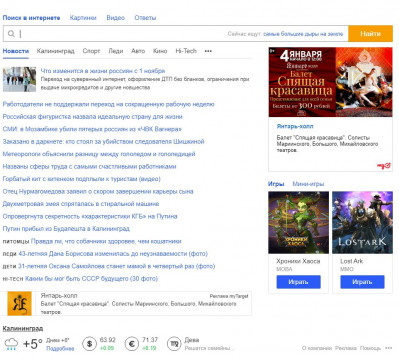Open the footer three-dots menu
399x360 pixels.
pos(388,348)
